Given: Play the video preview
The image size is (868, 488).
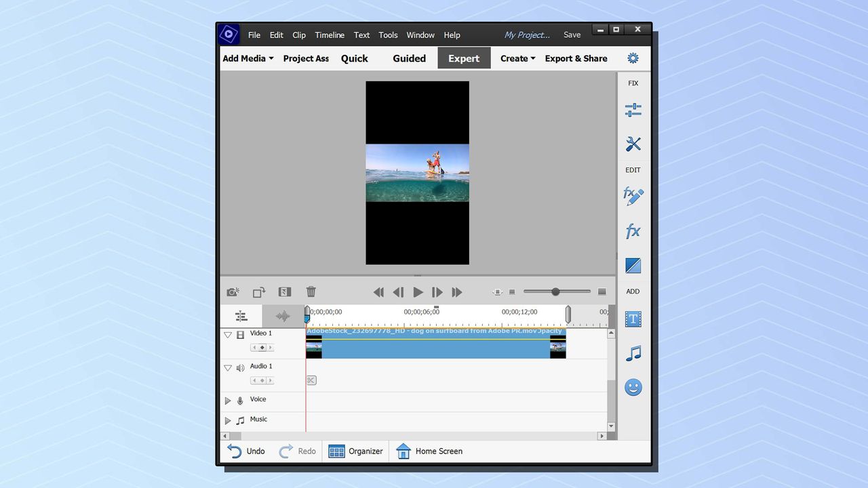Looking at the screenshot, I should click(x=418, y=292).
